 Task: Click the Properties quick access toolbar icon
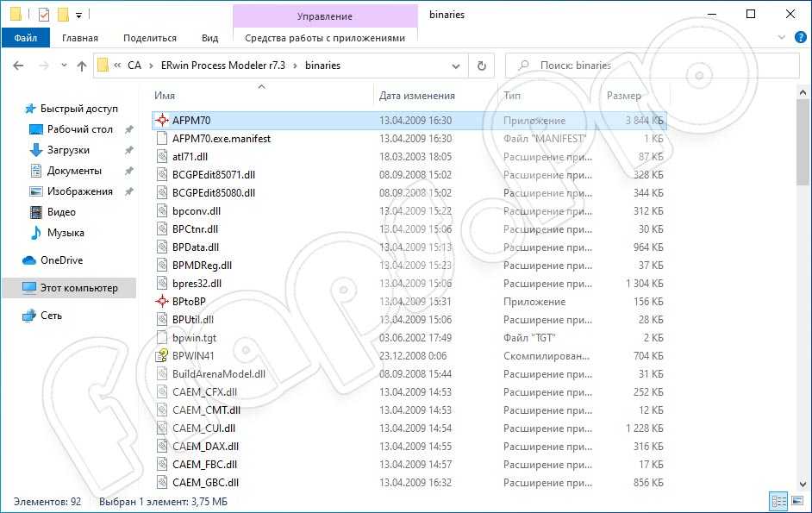click(43, 15)
